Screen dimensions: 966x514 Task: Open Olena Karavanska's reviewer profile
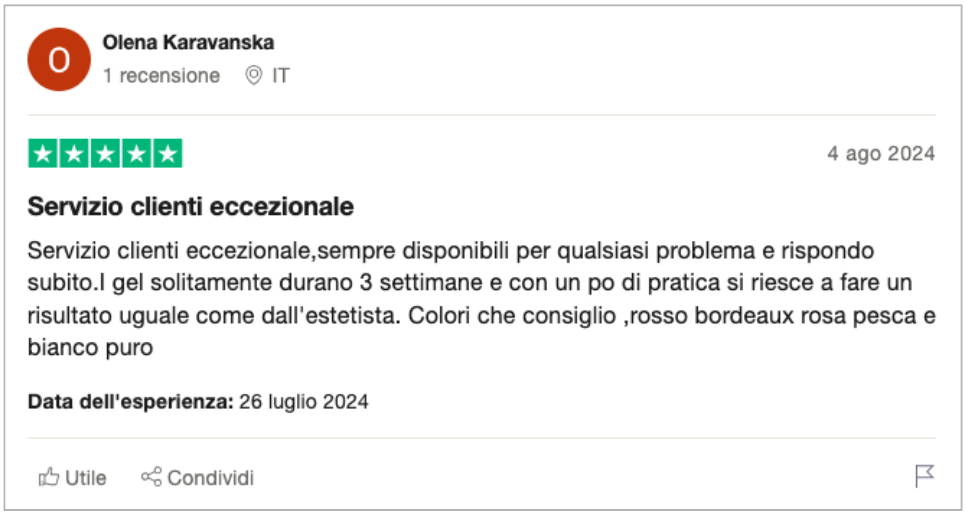click(x=188, y=43)
